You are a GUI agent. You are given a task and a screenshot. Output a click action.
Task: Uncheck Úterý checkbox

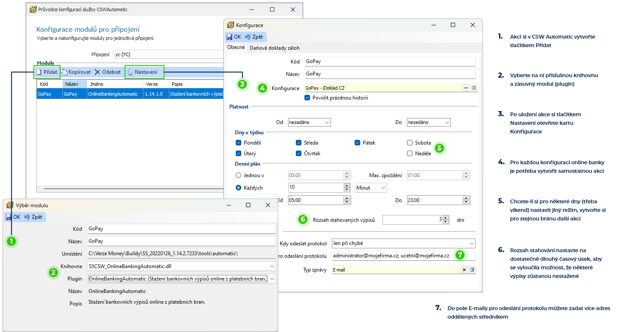point(238,154)
